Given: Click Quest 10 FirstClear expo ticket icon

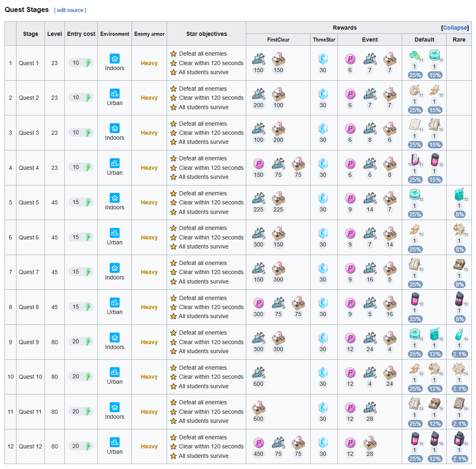Looking at the screenshot, I should (258, 373).
